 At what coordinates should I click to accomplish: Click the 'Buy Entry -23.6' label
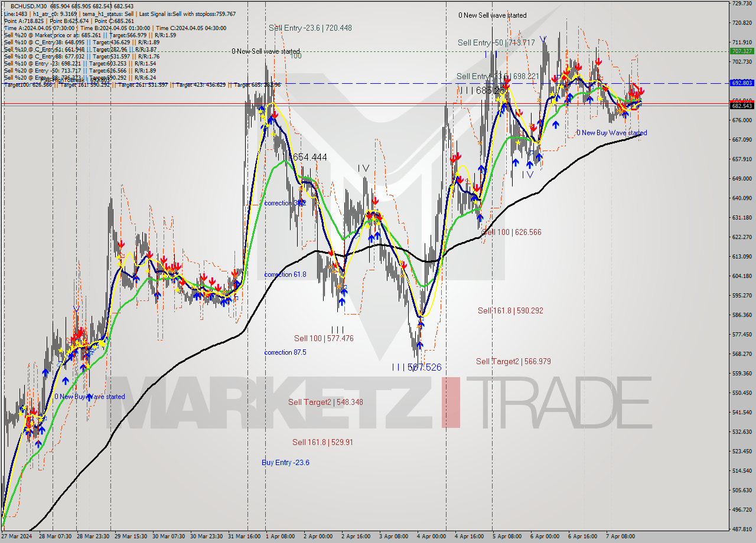point(285,462)
